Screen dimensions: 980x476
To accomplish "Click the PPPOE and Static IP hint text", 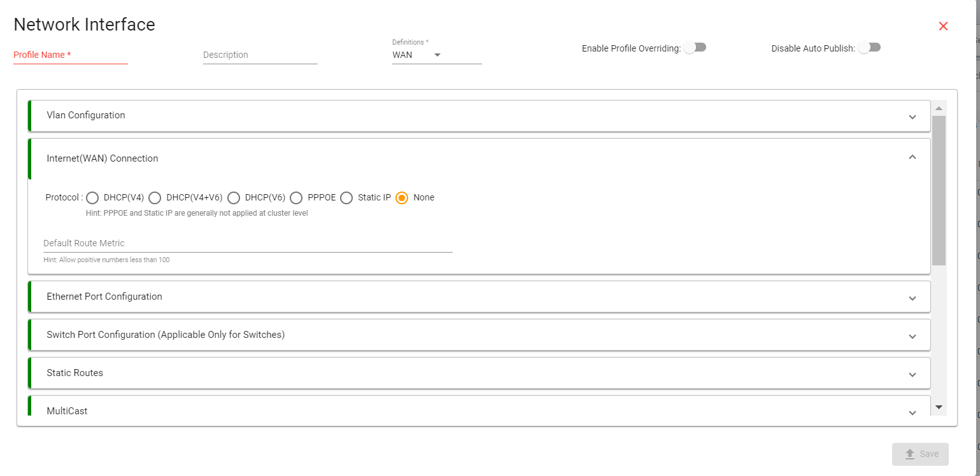I will coord(197,213).
